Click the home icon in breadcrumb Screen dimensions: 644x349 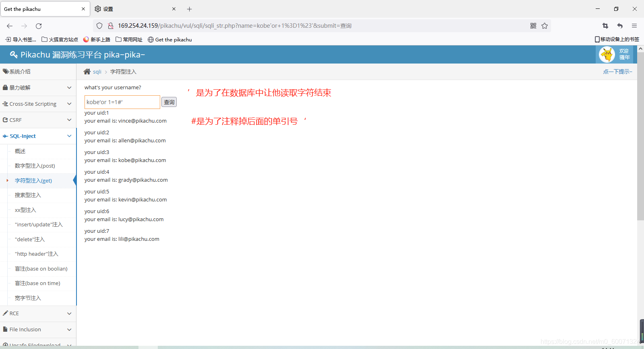click(x=87, y=72)
